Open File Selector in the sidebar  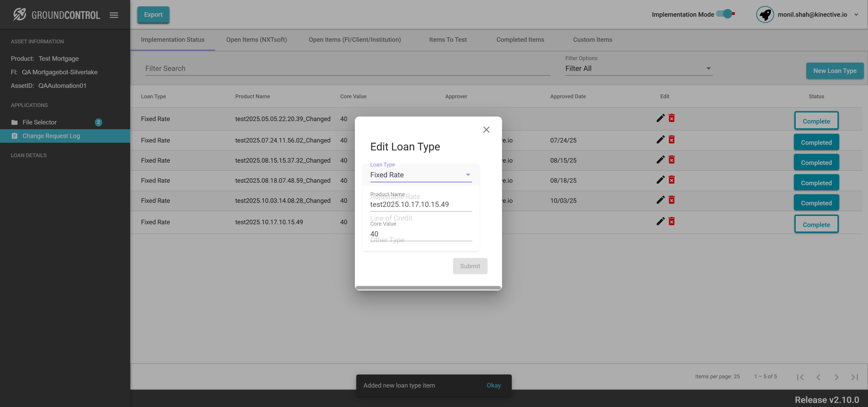coord(39,122)
